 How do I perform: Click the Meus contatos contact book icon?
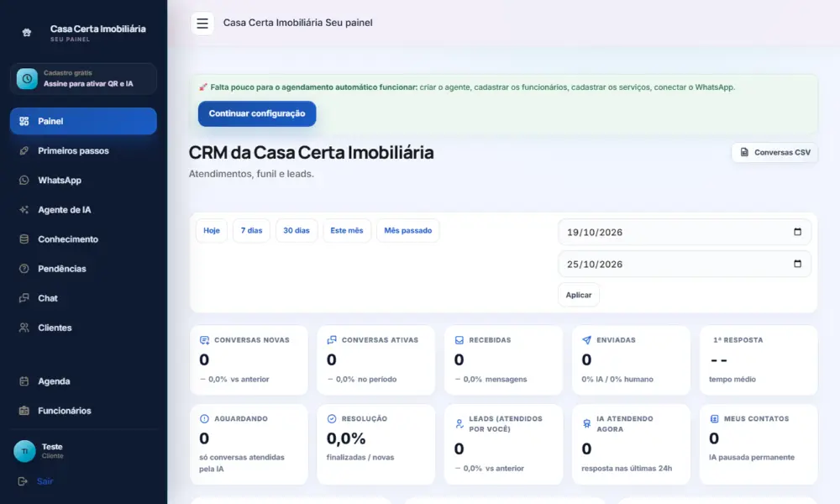714,419
